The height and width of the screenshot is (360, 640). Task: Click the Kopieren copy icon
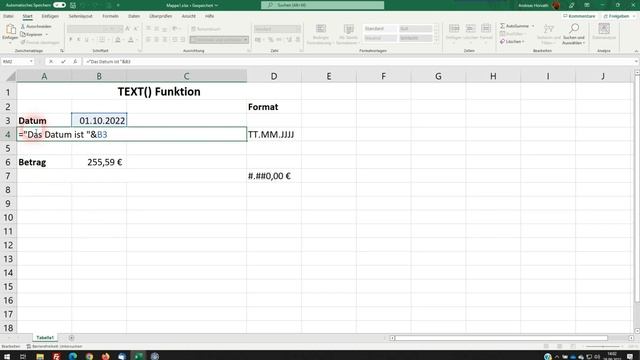pos(23,34)
